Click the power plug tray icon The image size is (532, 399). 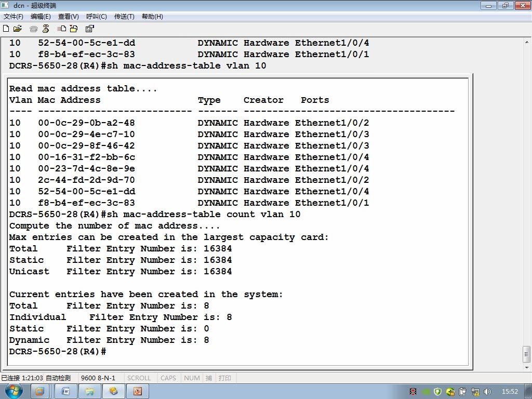pos(463,392)
